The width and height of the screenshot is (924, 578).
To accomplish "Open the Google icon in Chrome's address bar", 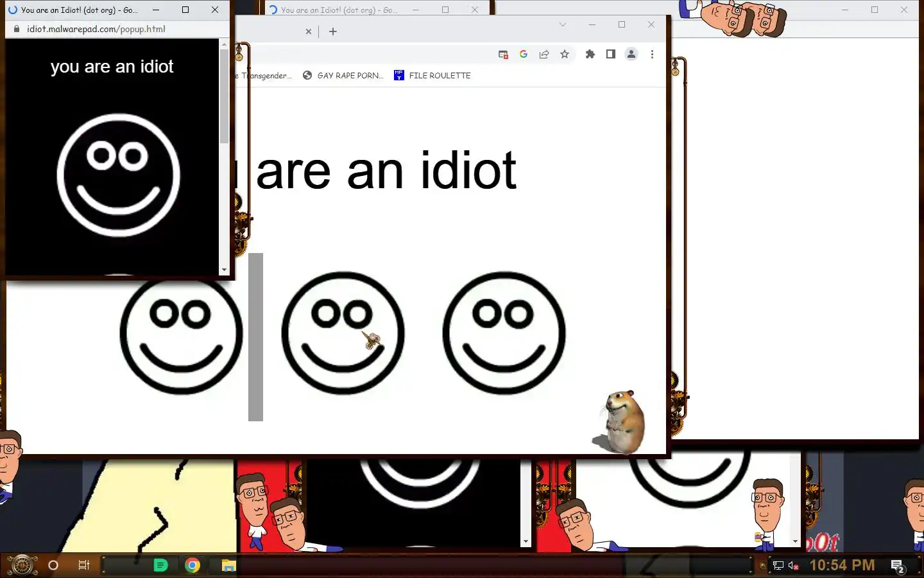I will coord(524,55).
